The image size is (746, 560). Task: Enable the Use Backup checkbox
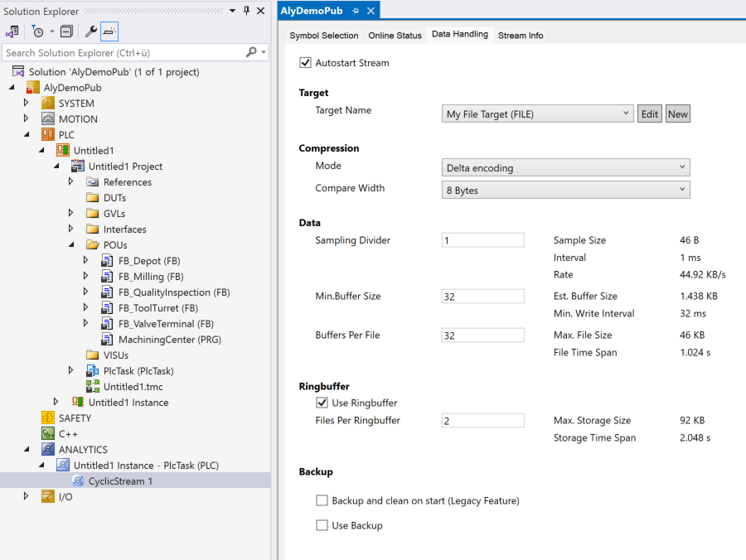point(322,525)
